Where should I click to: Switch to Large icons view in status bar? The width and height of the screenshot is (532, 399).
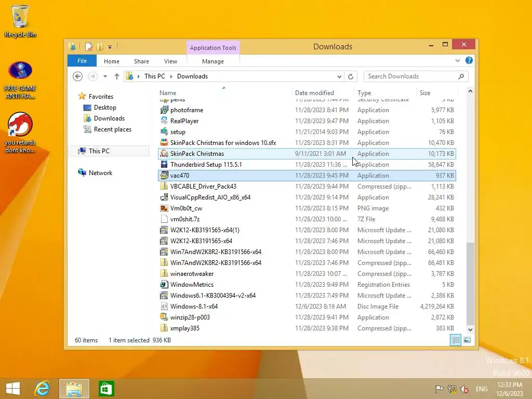click(467, 340)
